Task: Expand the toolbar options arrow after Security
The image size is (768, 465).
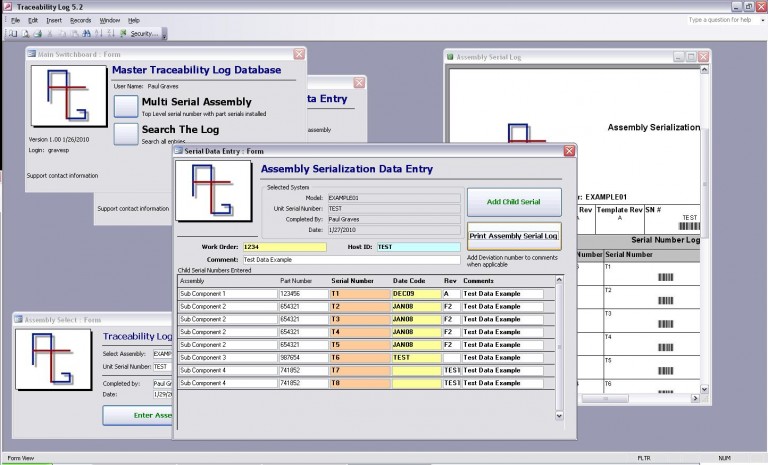Action: click(163, 33)
